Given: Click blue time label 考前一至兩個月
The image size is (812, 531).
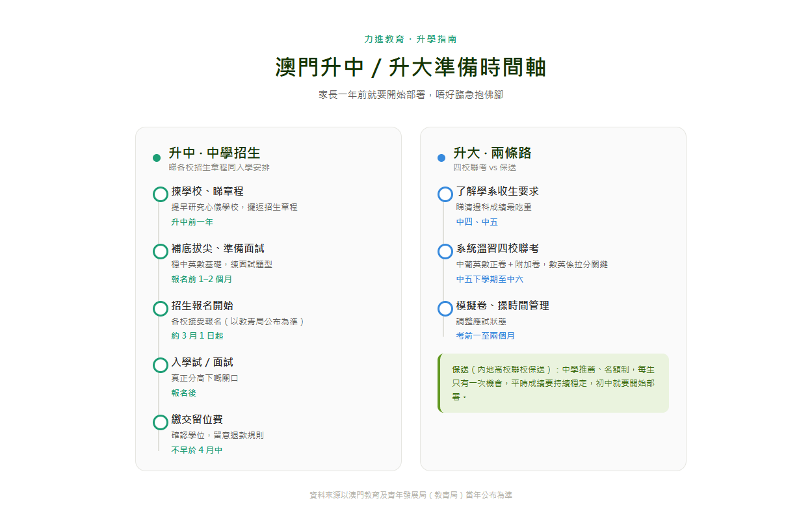Looking at the screenshot, I should point(485,336).
